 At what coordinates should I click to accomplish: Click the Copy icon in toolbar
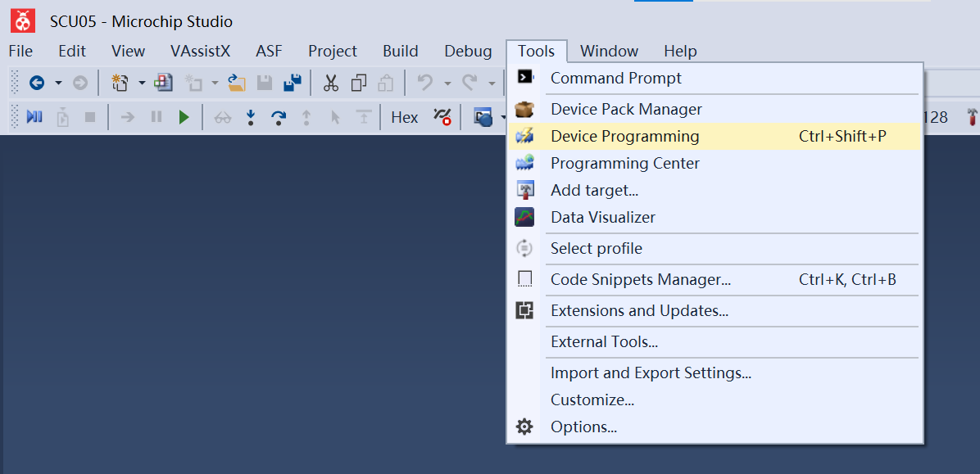pyautogui.click(x=358, y=83)
